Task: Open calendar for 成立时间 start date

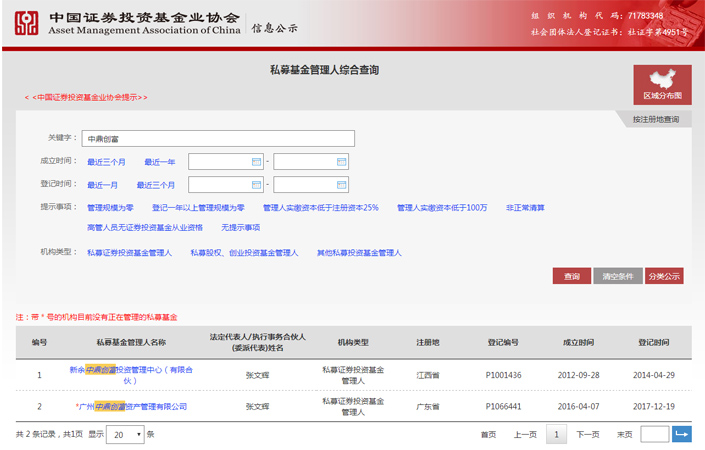Action: pos(256,162)
